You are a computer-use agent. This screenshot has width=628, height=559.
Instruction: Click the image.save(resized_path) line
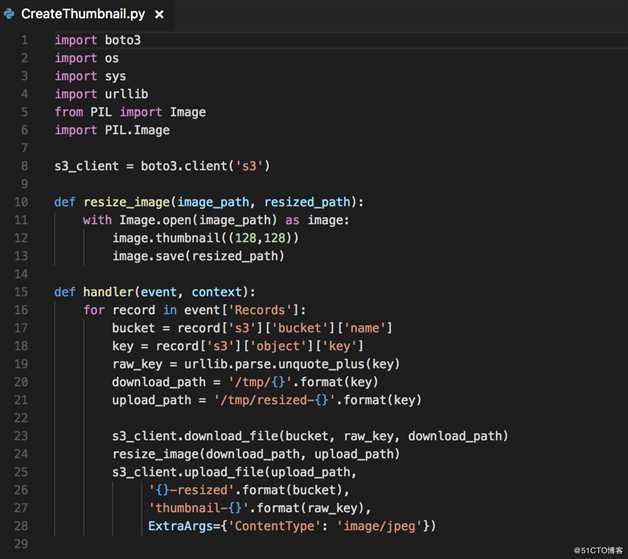click(x=198, y=256)
